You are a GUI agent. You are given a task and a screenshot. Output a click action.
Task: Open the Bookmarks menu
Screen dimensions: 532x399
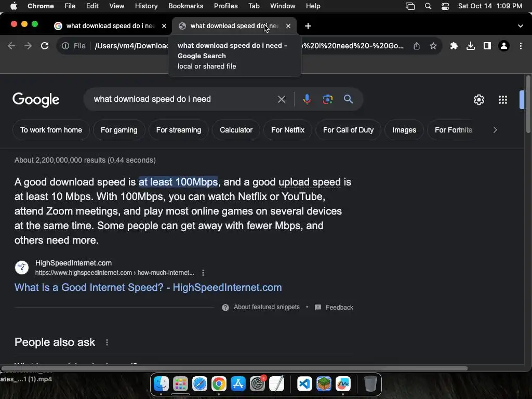185,6
